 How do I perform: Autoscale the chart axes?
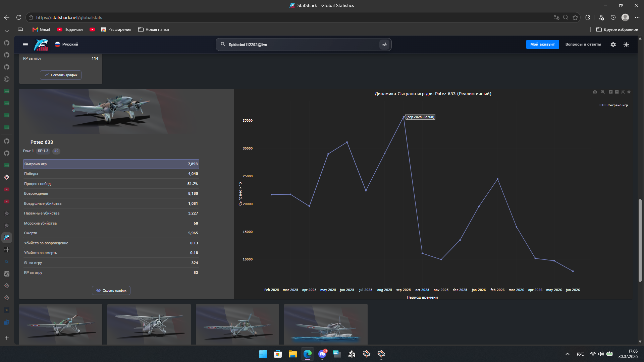point(623,92)
